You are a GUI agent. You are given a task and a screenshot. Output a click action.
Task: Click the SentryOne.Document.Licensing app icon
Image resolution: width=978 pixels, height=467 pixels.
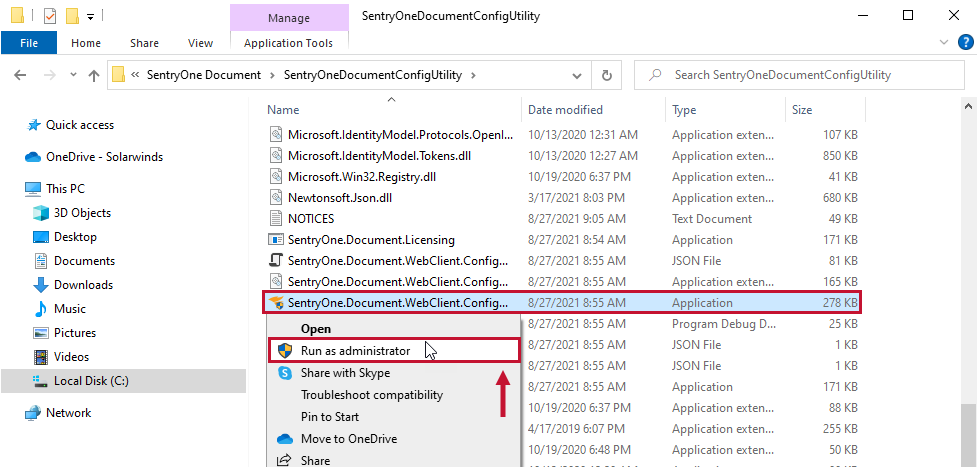pos(276,240)
